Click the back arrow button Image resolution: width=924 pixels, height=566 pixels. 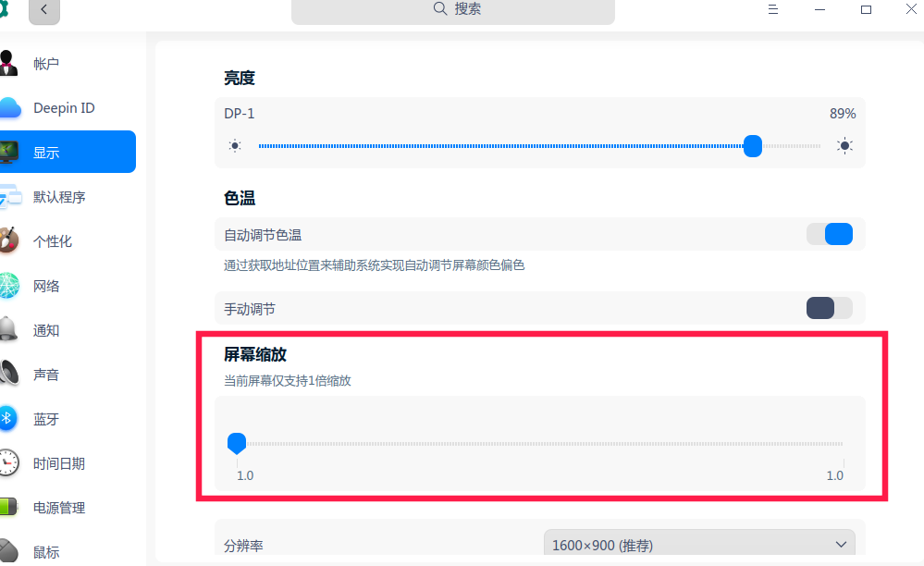[x=43, y=11]
